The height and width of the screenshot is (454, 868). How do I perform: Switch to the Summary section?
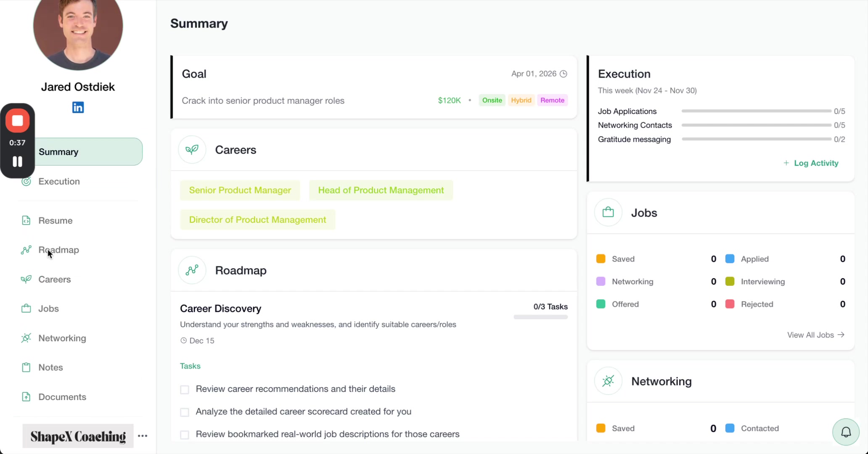tap(59, 152)
